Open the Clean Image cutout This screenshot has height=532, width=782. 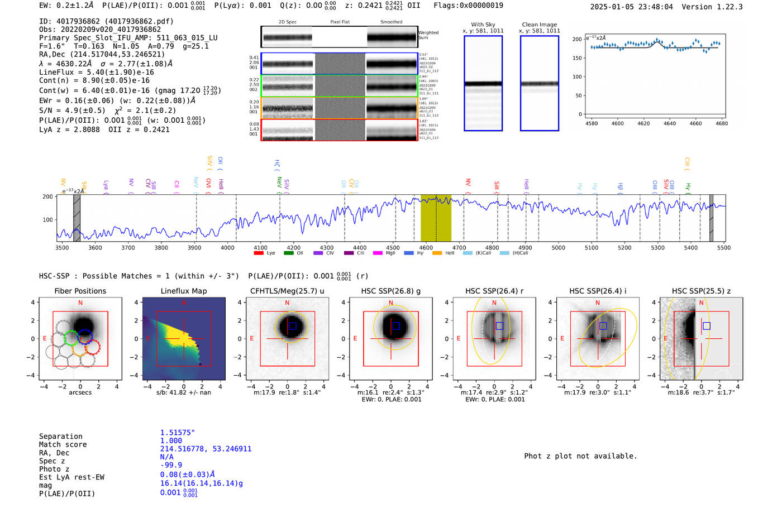pyautogui.click(x=539, y=83)
